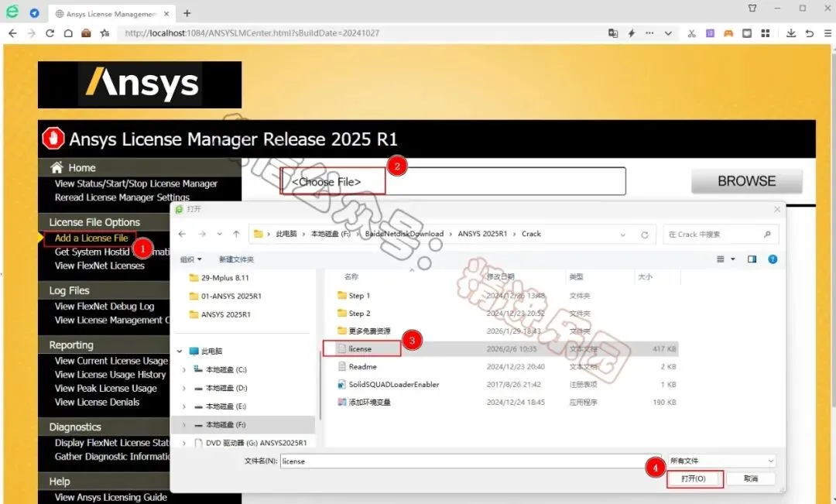Select Add a License File option
Viewport: 836px width, 504px height.
point(91,238)
